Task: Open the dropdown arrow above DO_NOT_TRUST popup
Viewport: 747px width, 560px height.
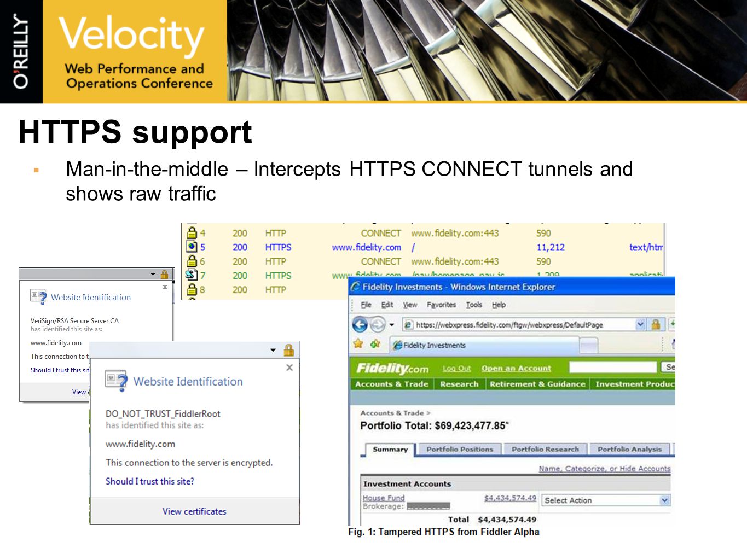Action: coord(273,350)
